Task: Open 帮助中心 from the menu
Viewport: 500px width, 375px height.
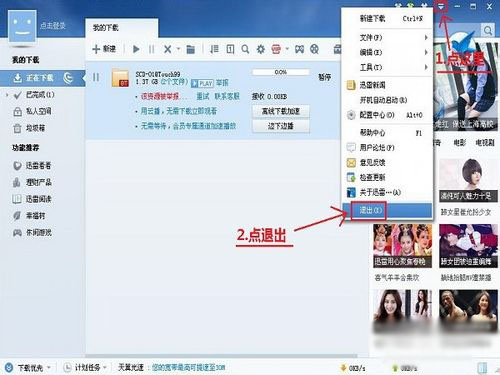Action: (x=387, y=133)
